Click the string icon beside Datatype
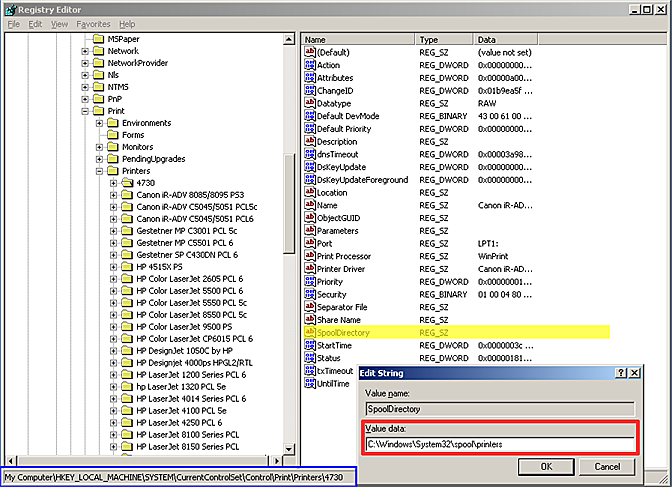Image resolution: width=672 pixels, height=487 pixels. click(310, 103)
